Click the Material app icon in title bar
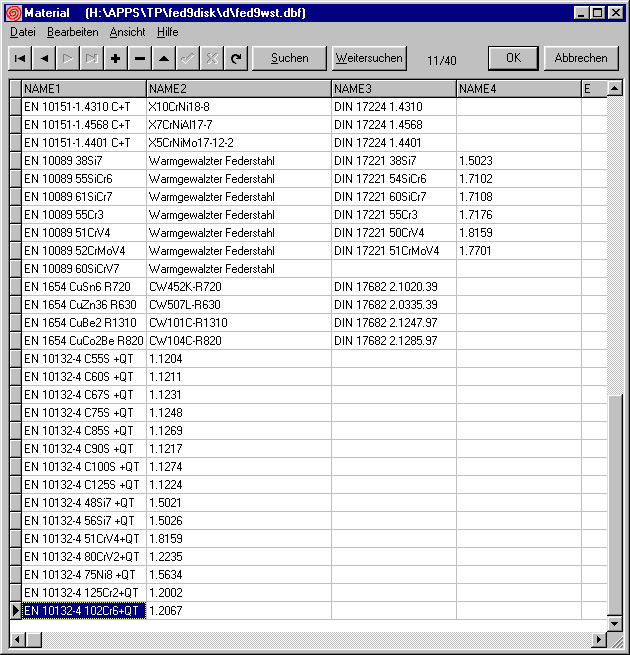The height and width of the screenshot is (655, 630). pyautogui.click(x=13, y=13)
